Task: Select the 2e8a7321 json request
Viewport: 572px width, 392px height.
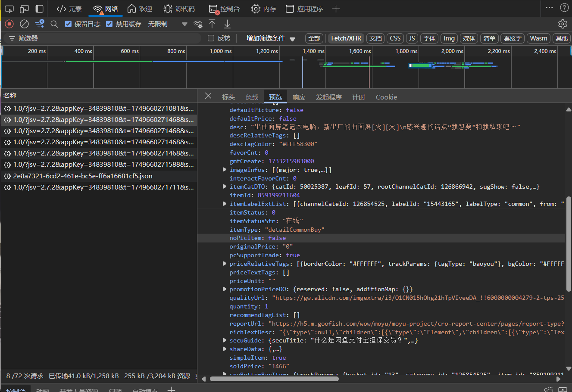Action: click(x=83, y=176)
